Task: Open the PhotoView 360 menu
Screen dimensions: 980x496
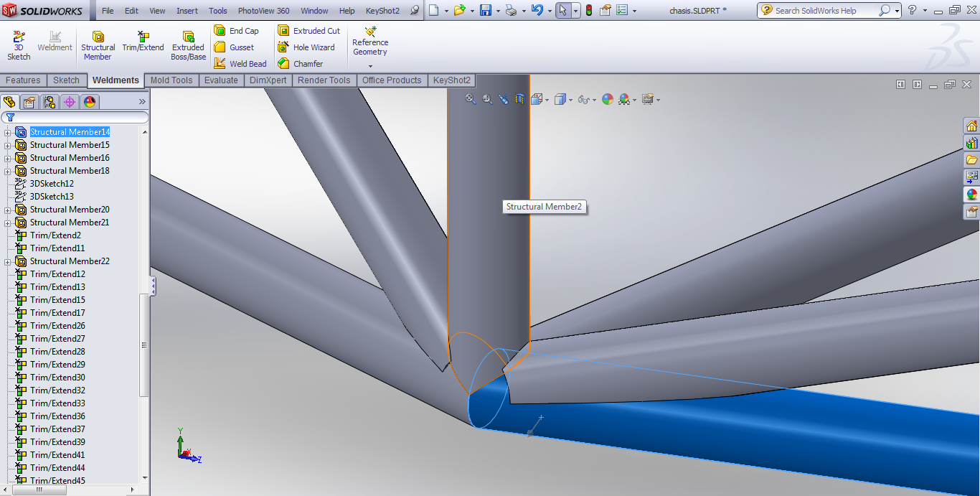Action: (264, 11)
